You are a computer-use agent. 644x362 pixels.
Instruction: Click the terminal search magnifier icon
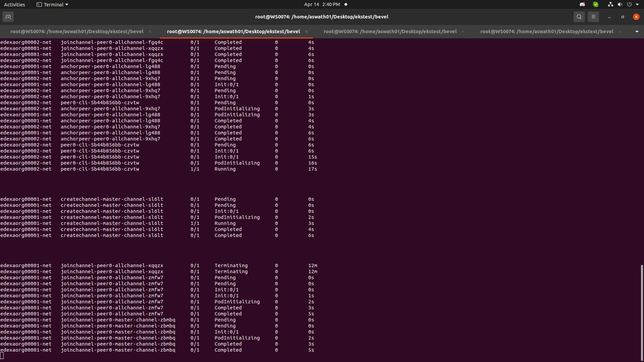coord(579,17)
